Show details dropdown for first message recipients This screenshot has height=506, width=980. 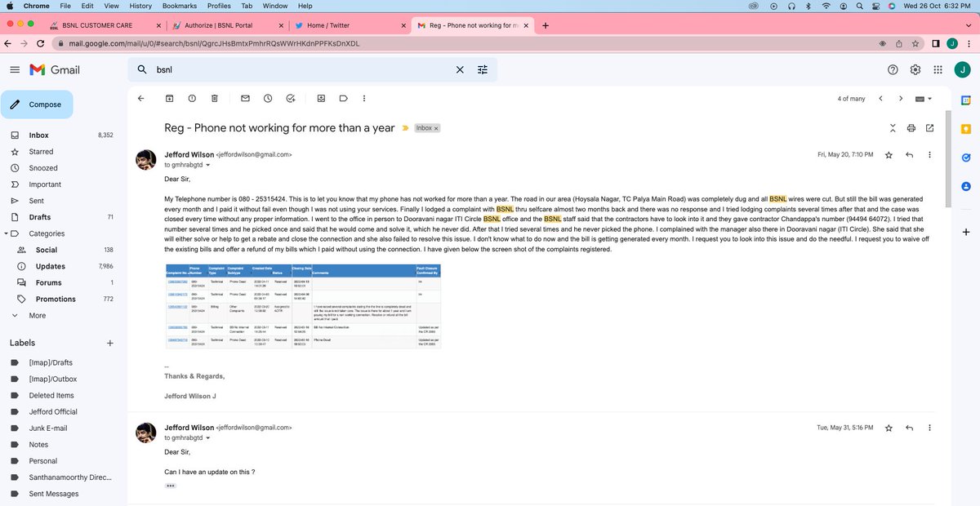207,165
